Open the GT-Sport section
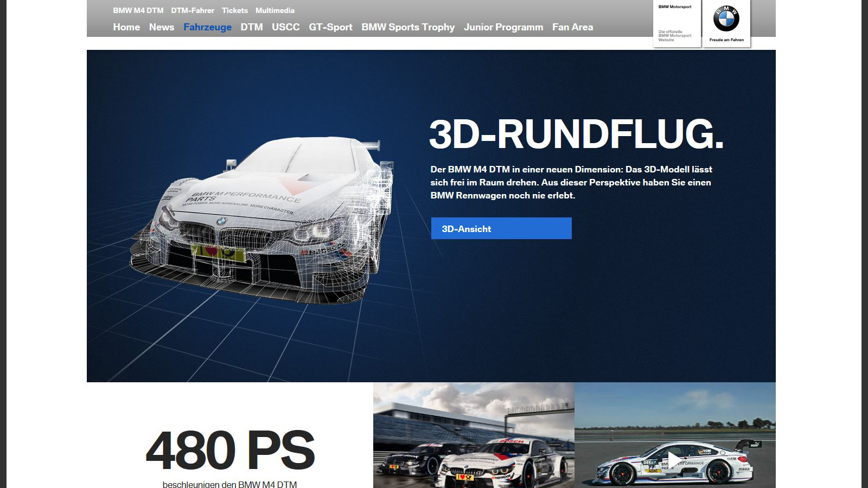Viewport: 868px width, 488px height. point(330,27)
